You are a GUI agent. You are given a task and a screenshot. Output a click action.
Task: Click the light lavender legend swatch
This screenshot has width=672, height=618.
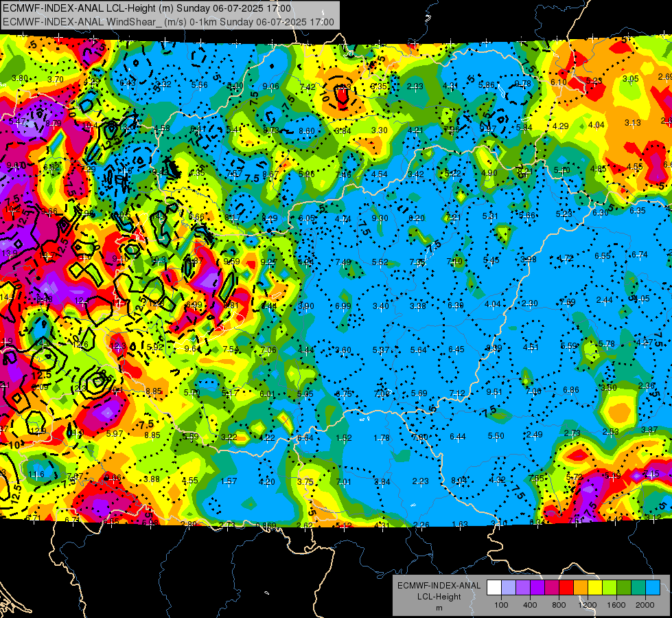(x=509, y=587)
